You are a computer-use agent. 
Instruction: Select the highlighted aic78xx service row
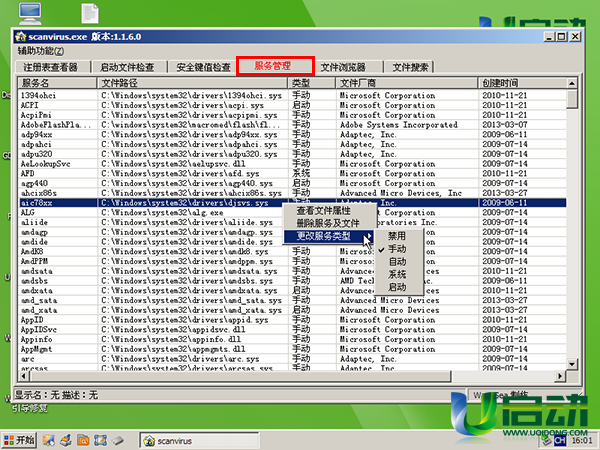pos(293,203)
